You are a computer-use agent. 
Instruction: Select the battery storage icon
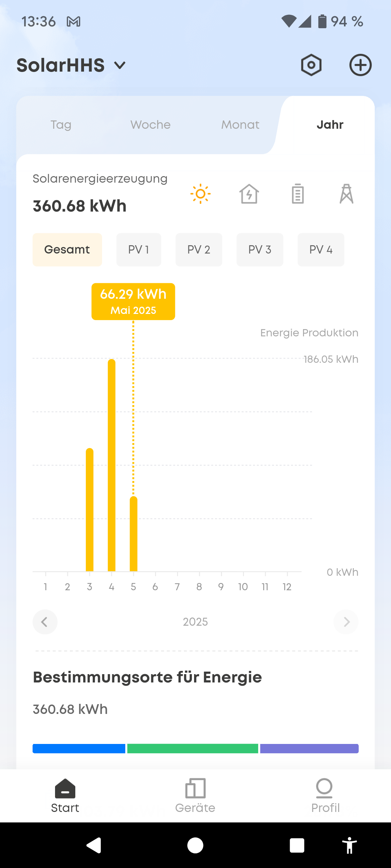click(298, 194)
